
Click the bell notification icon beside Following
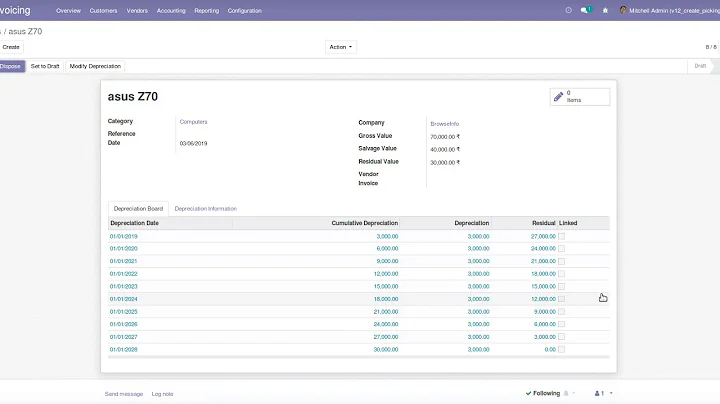tap(566, 393)
